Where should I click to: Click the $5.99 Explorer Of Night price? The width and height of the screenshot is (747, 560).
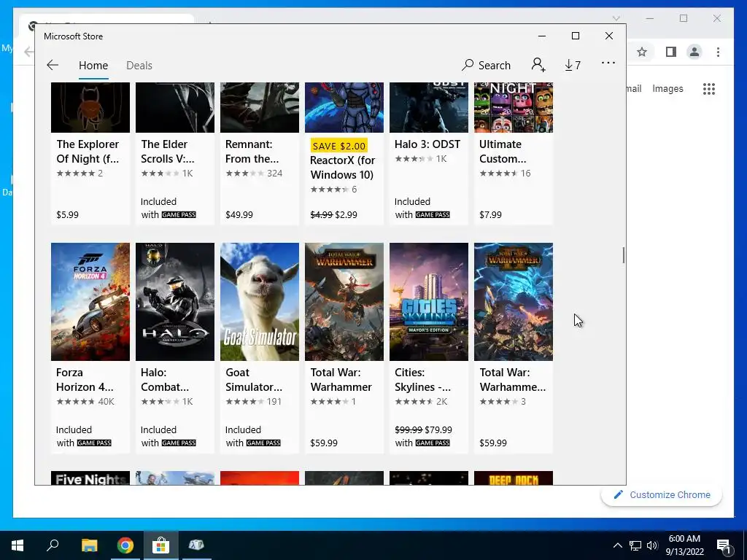click(x=67, y=215)
